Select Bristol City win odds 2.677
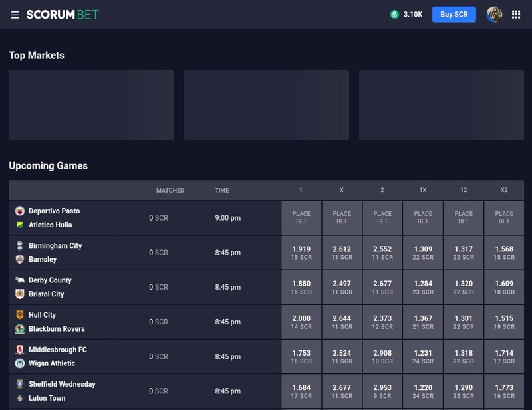 (x=382, y=287)
